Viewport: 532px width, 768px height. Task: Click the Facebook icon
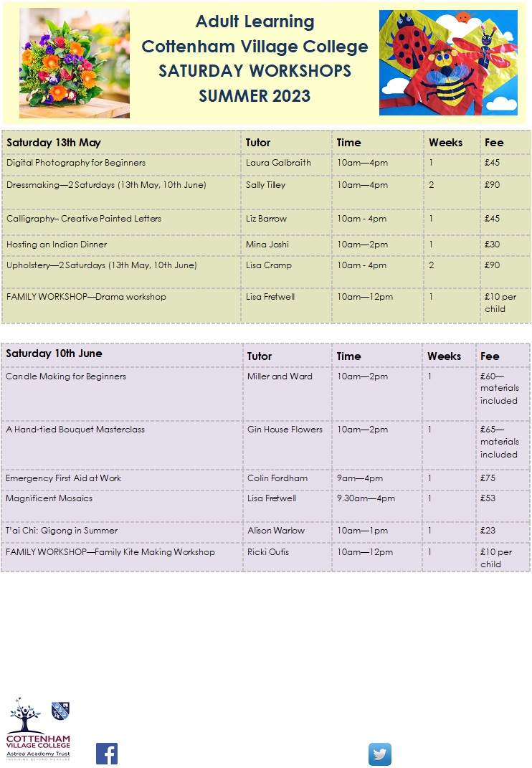[x=107, y=754]
